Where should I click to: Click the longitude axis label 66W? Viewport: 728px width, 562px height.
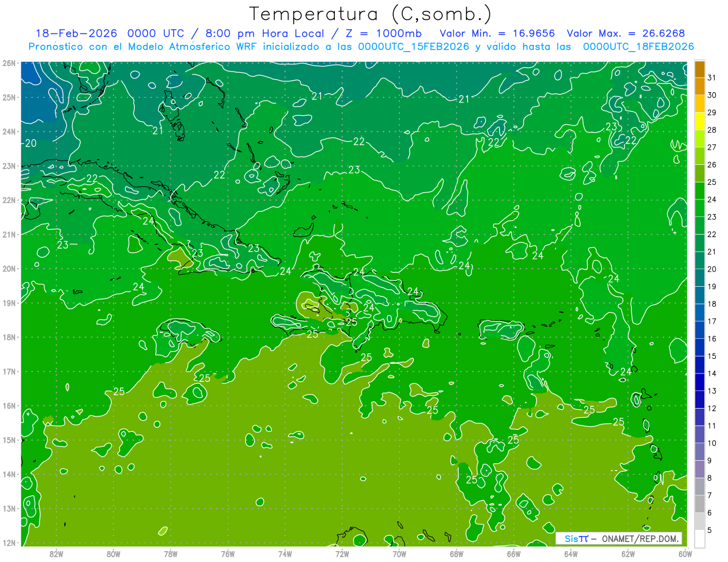514,554
